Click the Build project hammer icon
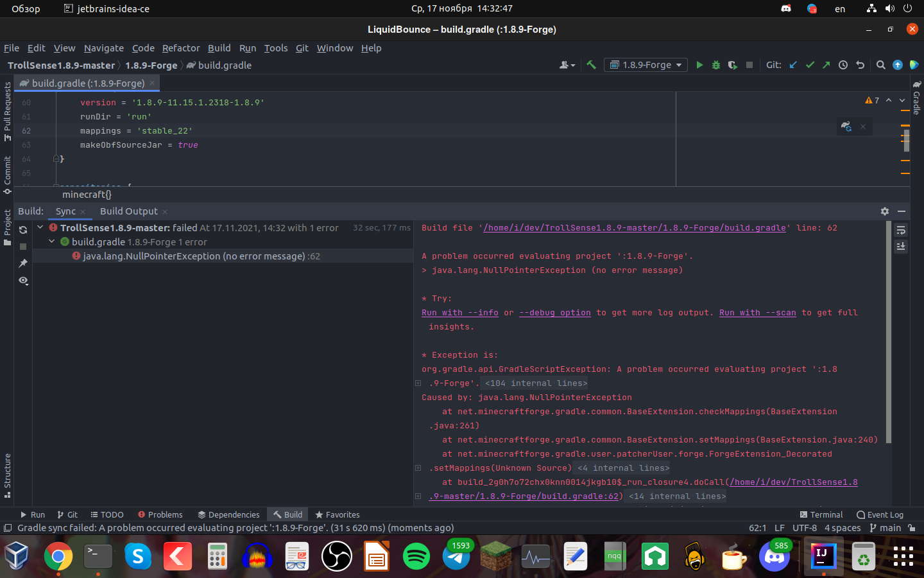The height and width of the screenshot is (578, 924). point(591,65)
